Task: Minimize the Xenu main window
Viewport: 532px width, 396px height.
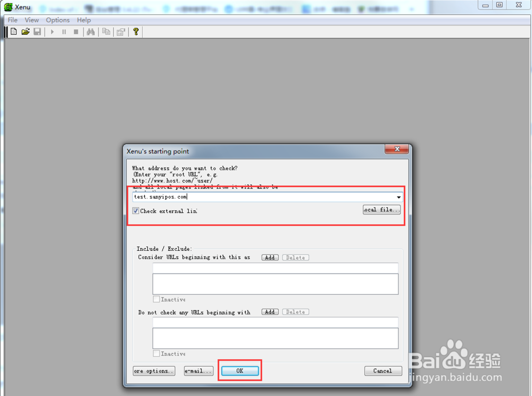Action: 486,5
